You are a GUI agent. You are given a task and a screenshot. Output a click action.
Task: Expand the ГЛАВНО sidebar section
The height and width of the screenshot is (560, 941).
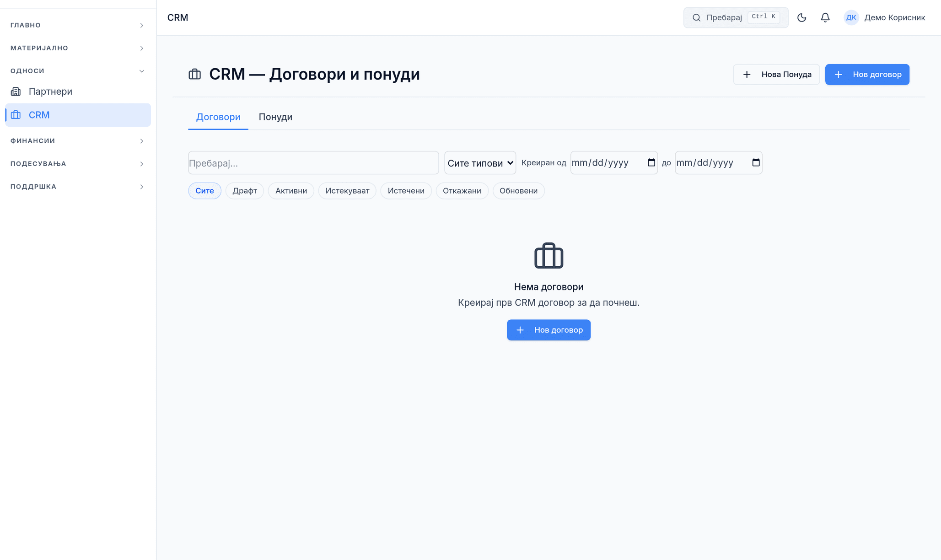point(78,25)
